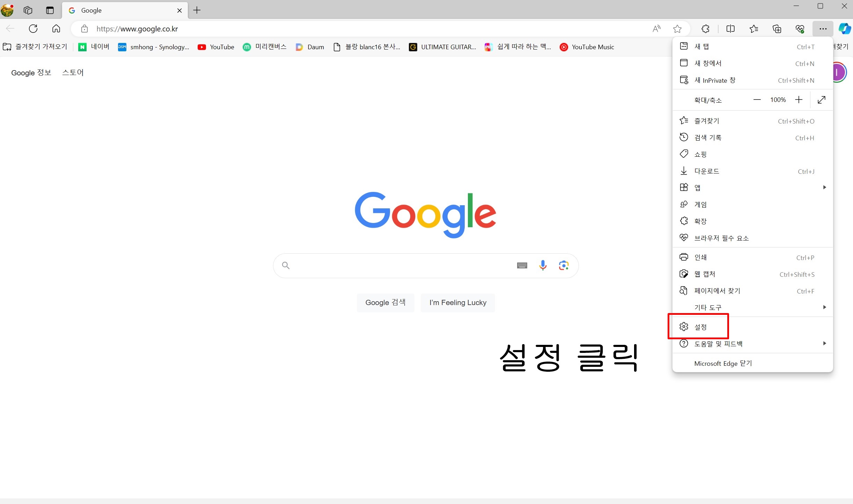The width and height of the screenshot is (853, 504).
Task: Select 새 창에서 menu item
Action: [752, 63]
